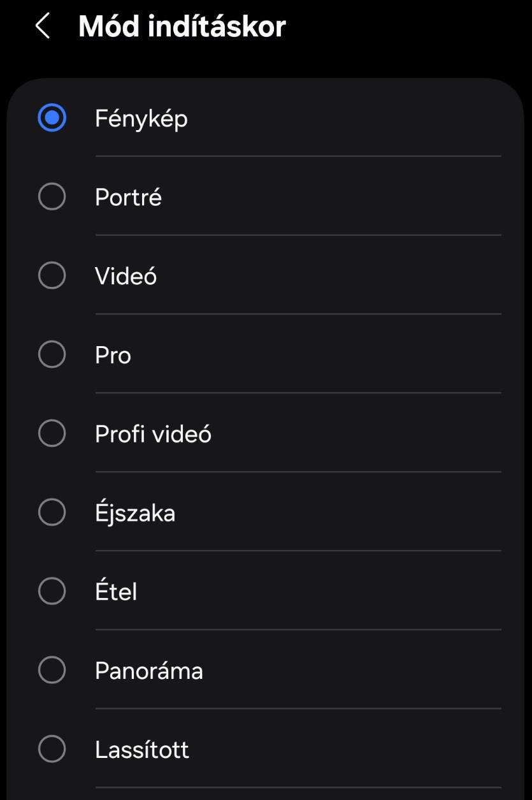Tap the Fénykép mode label
532x800 pixels.
click(141, 119)
